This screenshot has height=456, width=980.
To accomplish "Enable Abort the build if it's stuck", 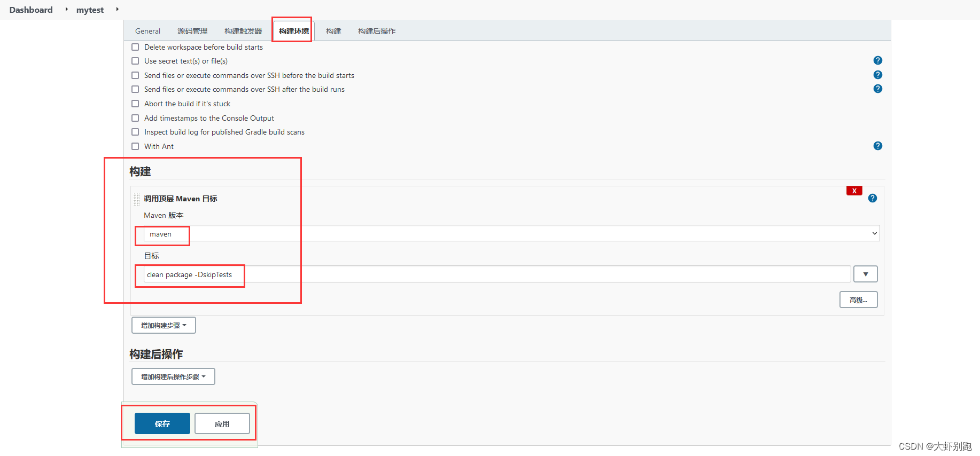I will click(x=135, y=104).
